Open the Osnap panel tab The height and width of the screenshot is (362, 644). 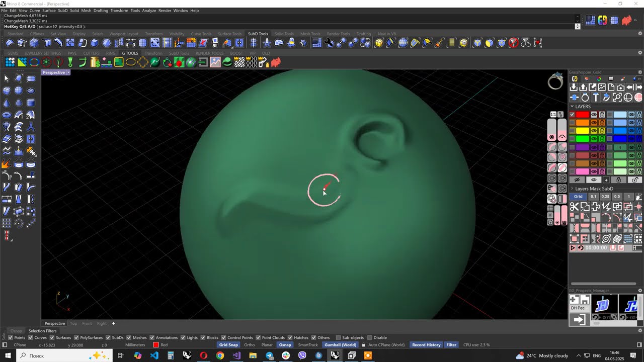pyautogui.click(x=16, y=331)
